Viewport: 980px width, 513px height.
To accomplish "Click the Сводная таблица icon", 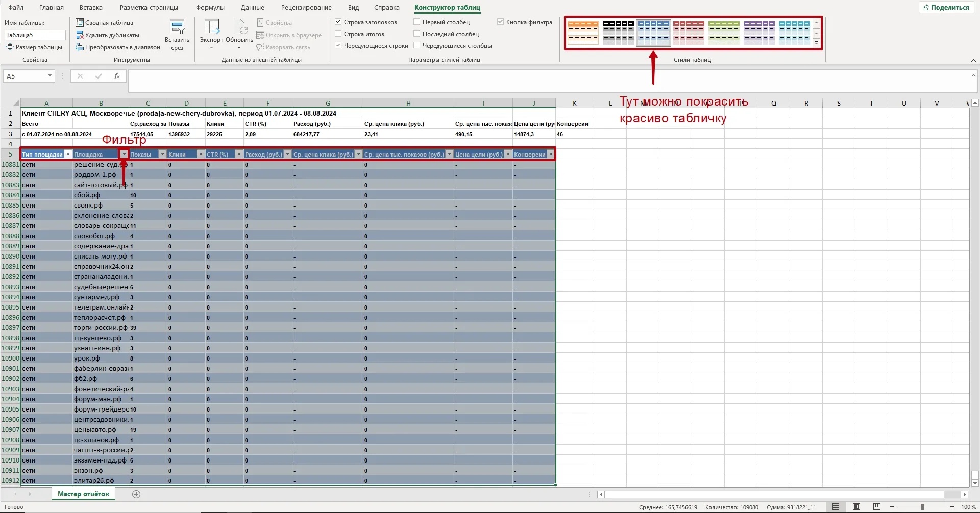I will 80,22.
